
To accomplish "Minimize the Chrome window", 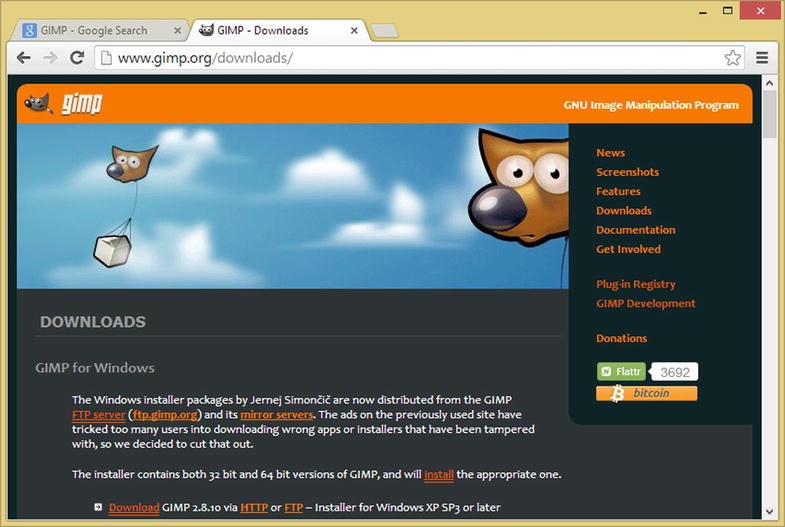I will (703, 11).
